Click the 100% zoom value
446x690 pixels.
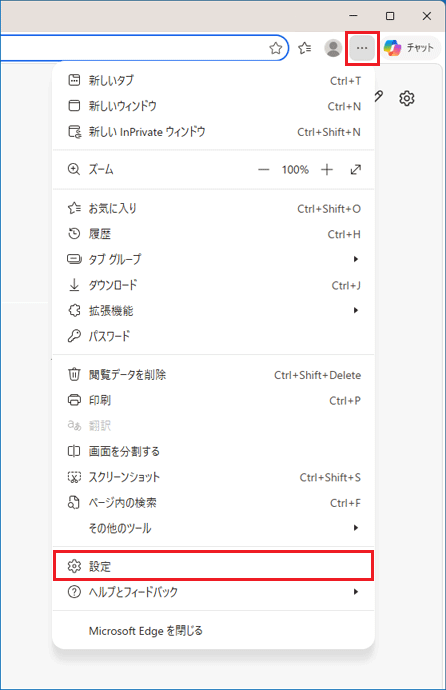click(295, 169)
